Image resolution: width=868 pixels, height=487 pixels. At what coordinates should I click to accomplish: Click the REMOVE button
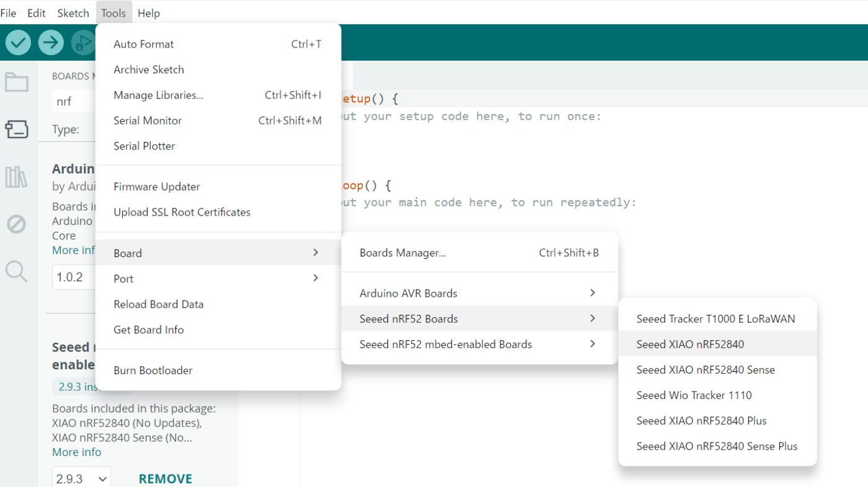tap(166, 479)
